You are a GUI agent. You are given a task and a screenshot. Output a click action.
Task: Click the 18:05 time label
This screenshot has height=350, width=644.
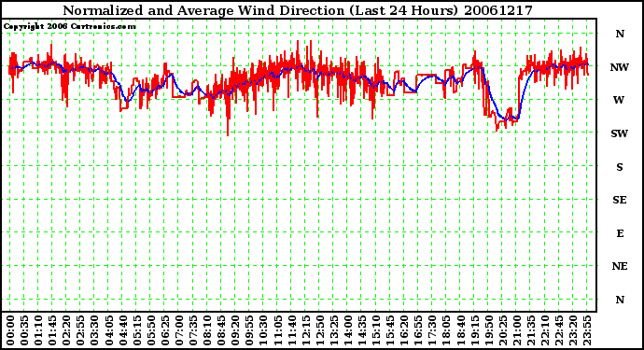coord(446,330)
